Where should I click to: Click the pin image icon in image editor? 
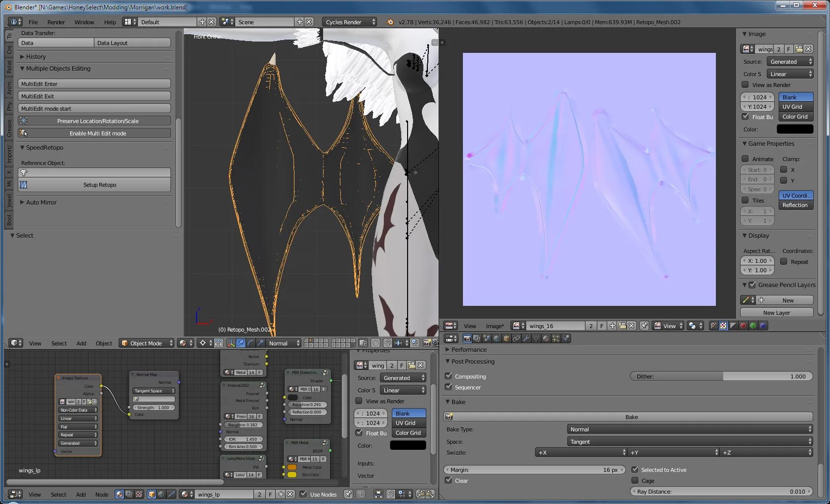pos(644,326)
